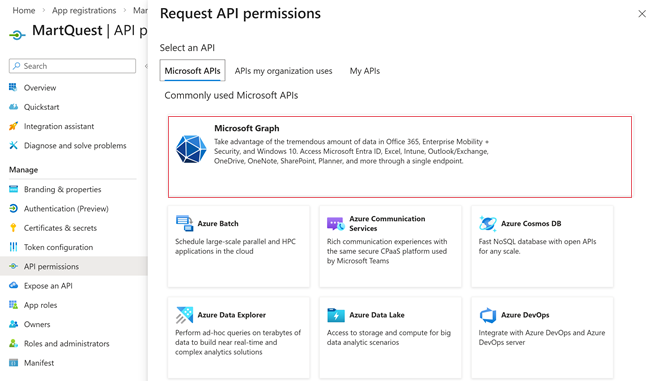Click 'Integrate with Azure DevOps' description

[542, 337]
